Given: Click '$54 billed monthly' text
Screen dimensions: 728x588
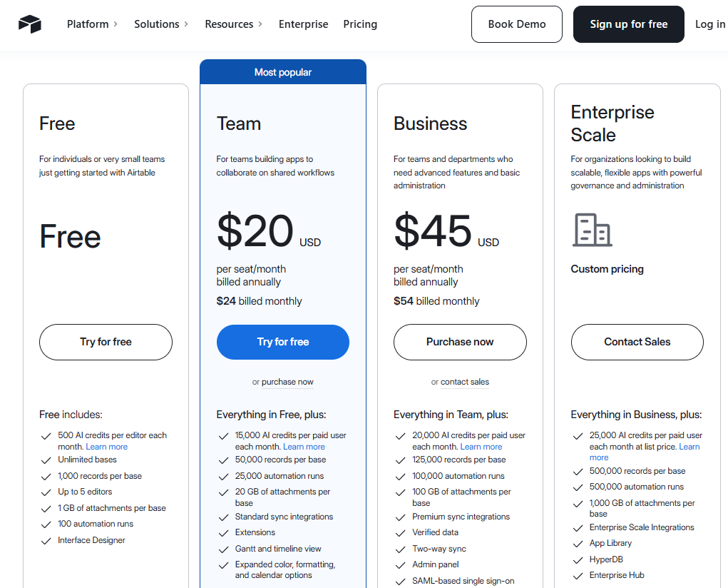Looking at the screenshot, I should (436, 301).
